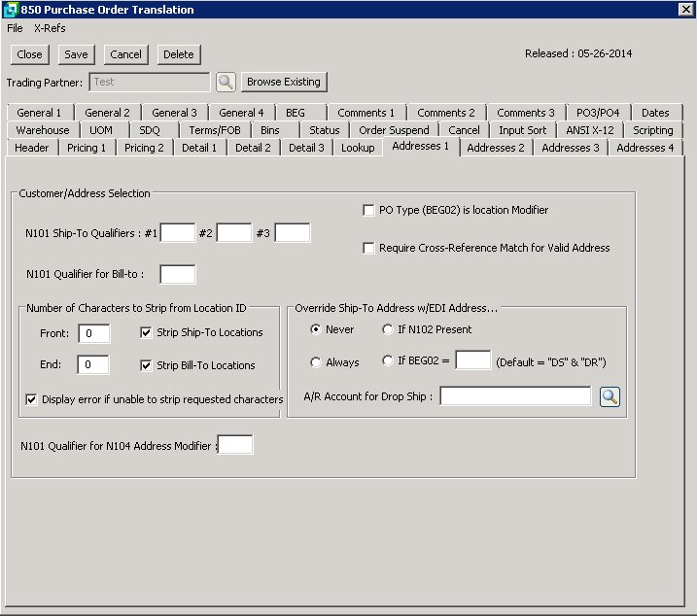The height and width of the screenshot is (616, 697).
Task: Open the X-Refs menu
Action: tap(50, 28)
